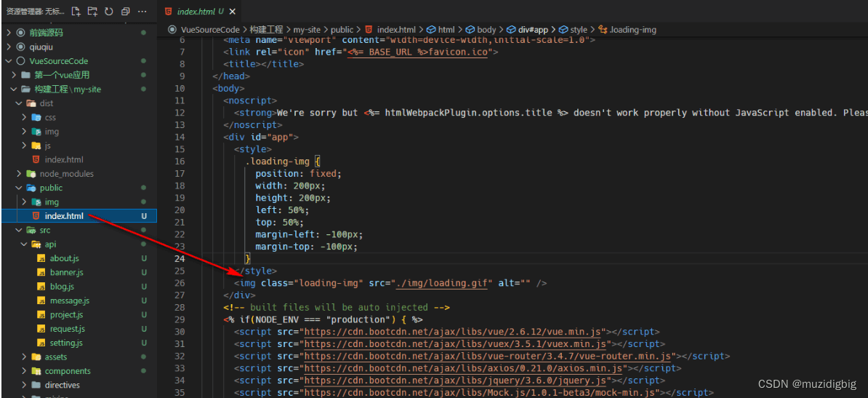Select index.html under the public folder
Screen dimensions: 868x398
point(79,216)
